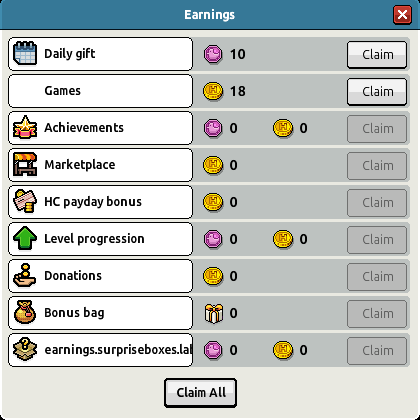Click the gift box icon in Bonus bag row
This screenshot has width=420, height=420.
click(213, 313)
